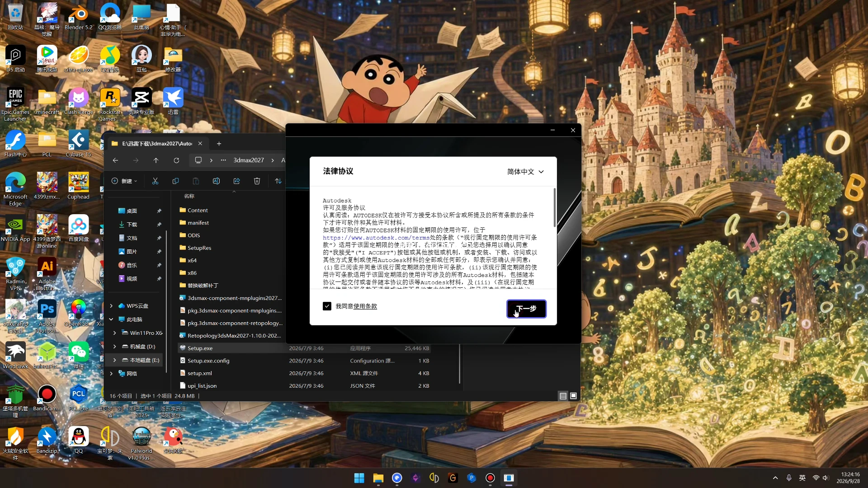Click the taskbar volume speaker icon

(x=826, y=478)
